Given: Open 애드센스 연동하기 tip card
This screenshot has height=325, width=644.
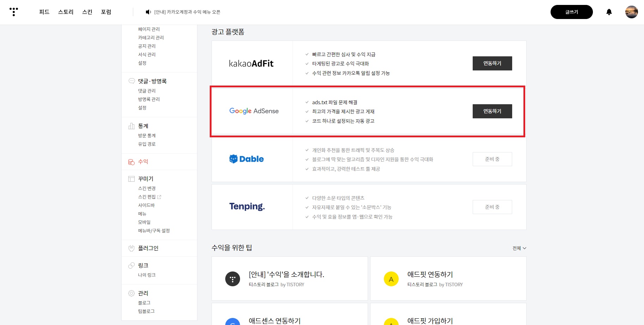Looking at the screenshot, I should pyautogui.click(x=290, y=314).
